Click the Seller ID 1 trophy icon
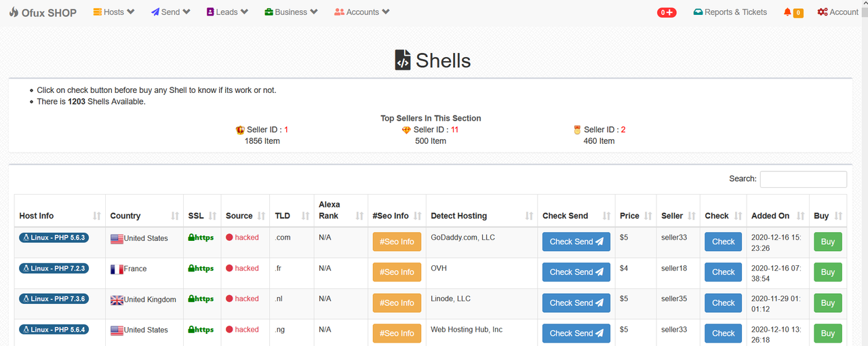The width and height of the screenshot is (868, 346). (240, 130)
